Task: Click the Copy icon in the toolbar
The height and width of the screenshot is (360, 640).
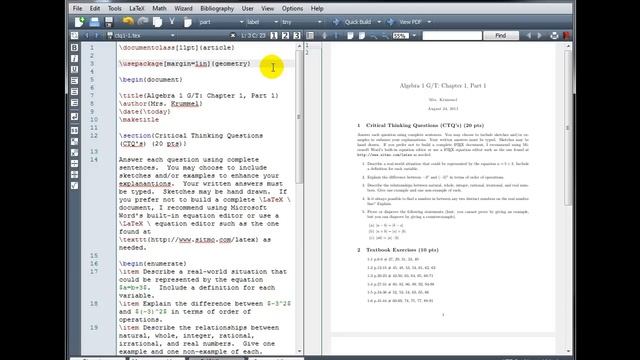Action: click(x=158, y=22)
